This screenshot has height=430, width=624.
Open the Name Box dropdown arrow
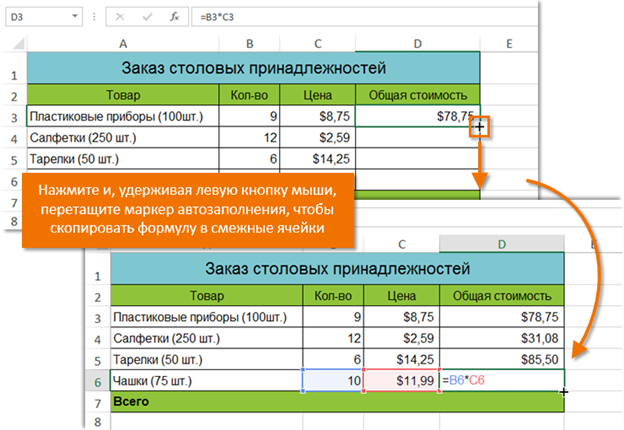(74, 17)
